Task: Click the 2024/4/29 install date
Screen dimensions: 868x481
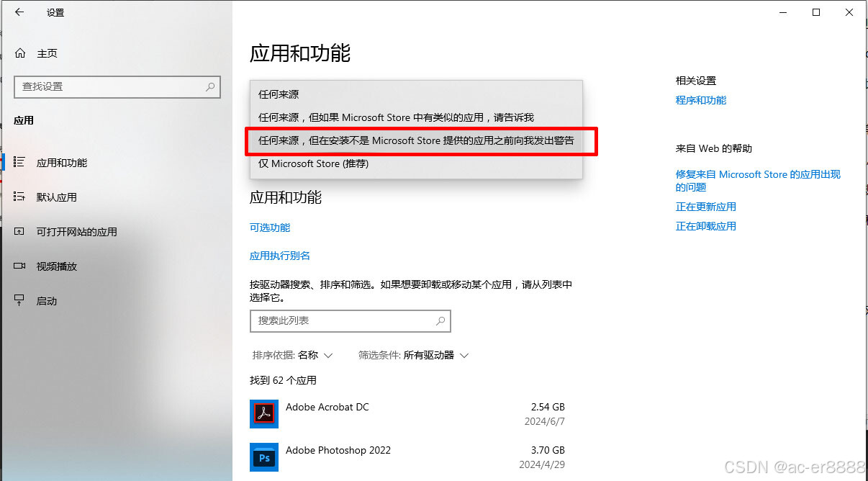Action: point(542,464)
